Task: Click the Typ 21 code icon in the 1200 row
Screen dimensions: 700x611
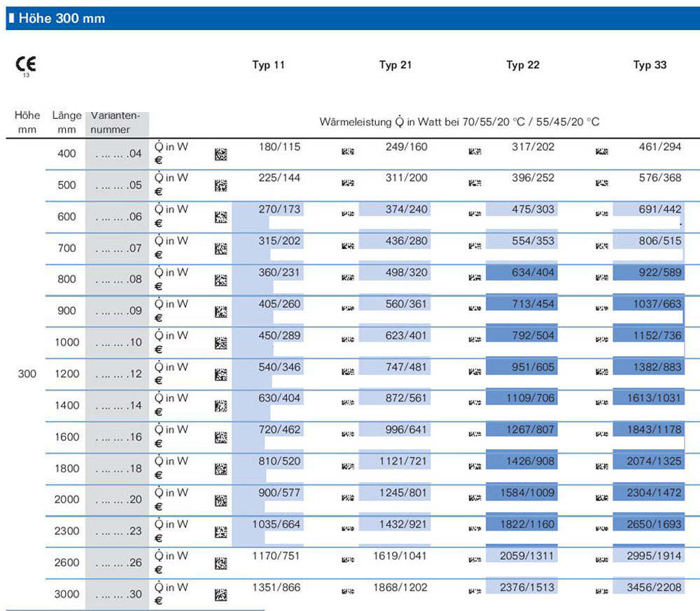Action: (x=348, y=372)
